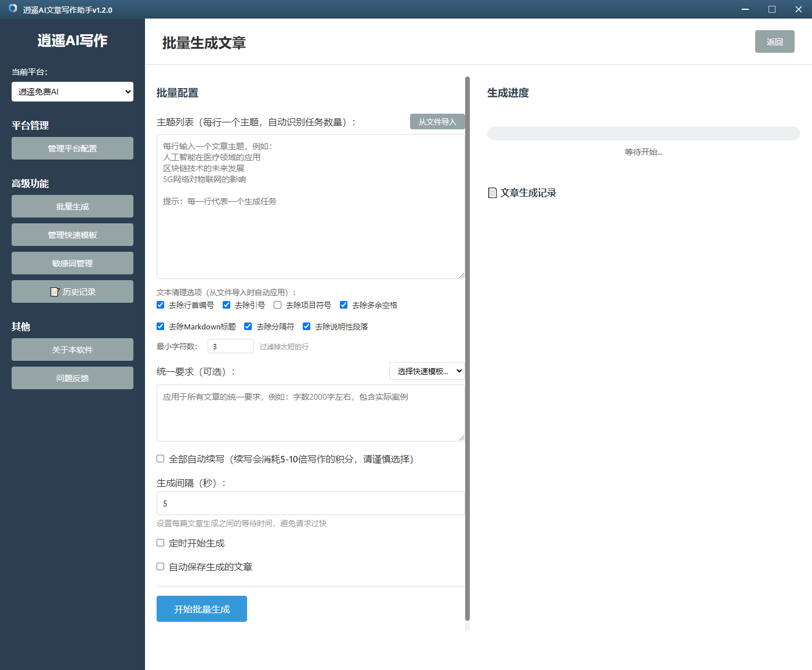Click the 返回 button
This screenshot has width=812, height=670.
(774, 42)
